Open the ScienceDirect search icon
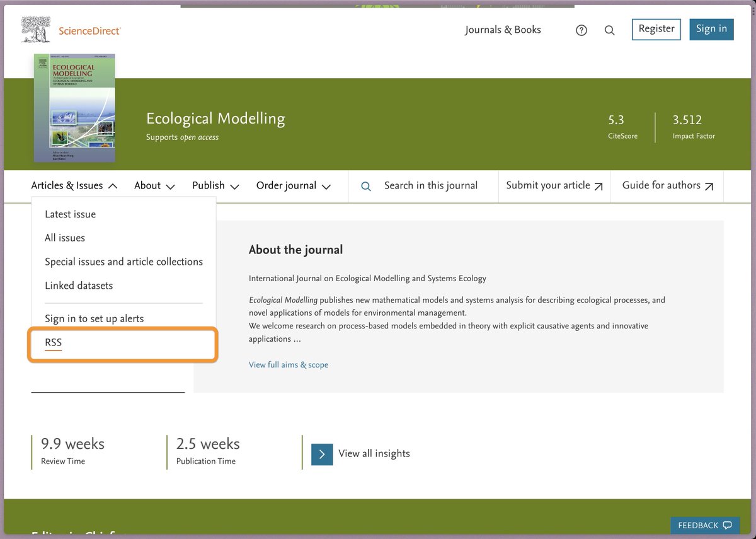The image size is (756, 539). pyautogui.click(x=609, y=30)
